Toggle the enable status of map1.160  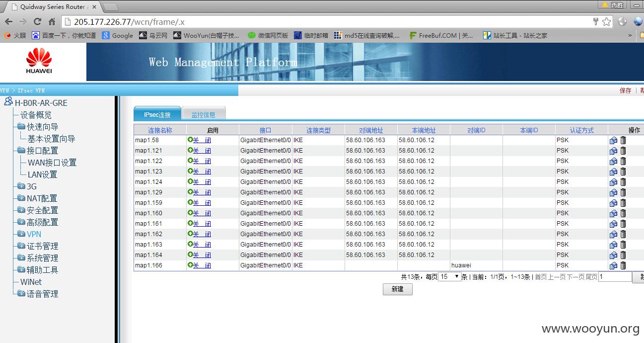point(199,213)
